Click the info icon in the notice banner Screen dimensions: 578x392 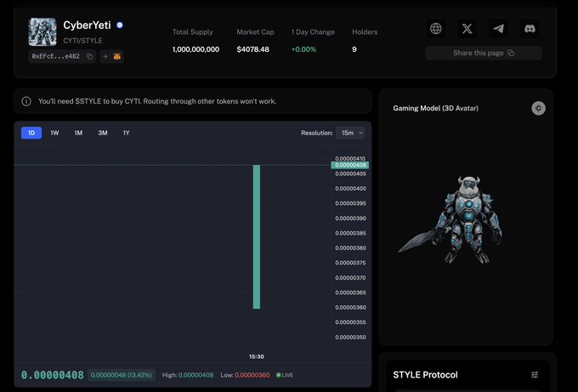(26, 101)
